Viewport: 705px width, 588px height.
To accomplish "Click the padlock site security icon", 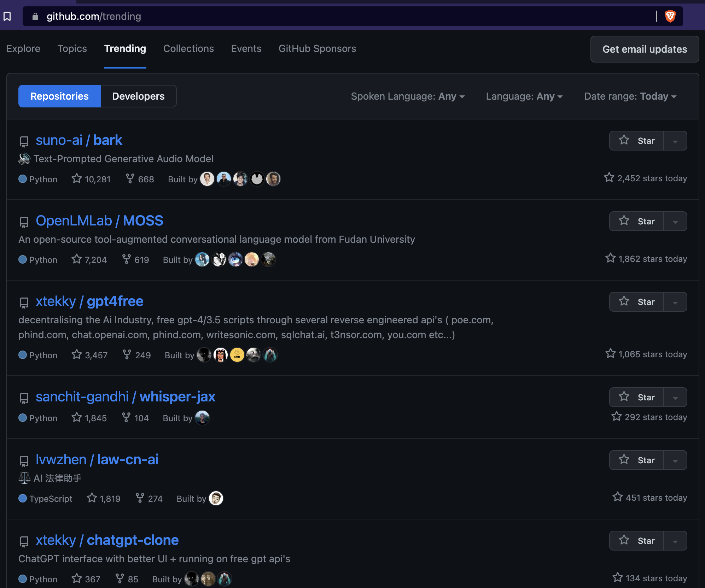I will click(x=35, y=16).
